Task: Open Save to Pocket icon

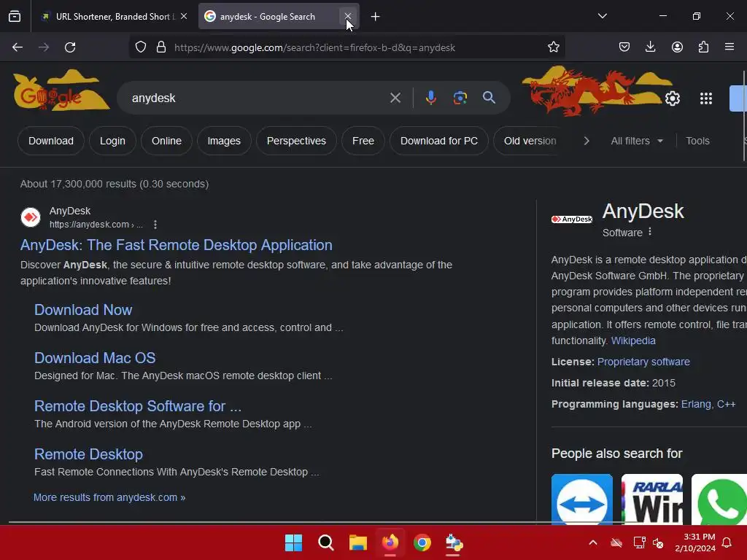Action: point(624,47)
